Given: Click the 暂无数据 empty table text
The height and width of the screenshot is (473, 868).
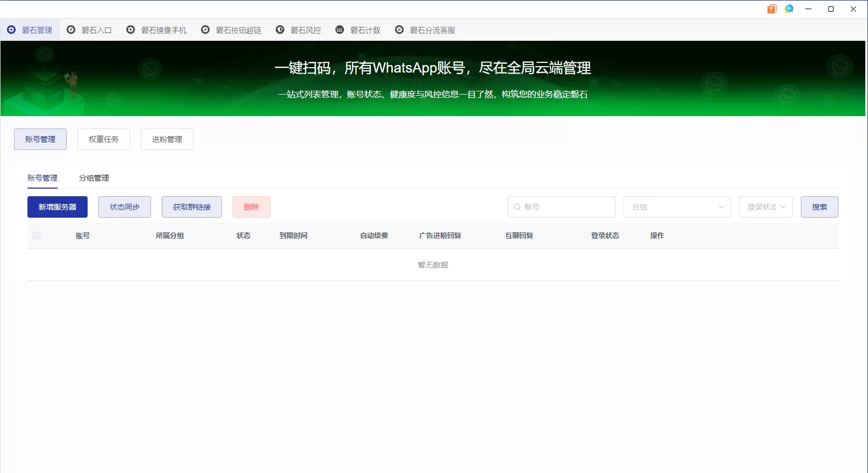Looking at the screenshot, I should pos(433,265).
